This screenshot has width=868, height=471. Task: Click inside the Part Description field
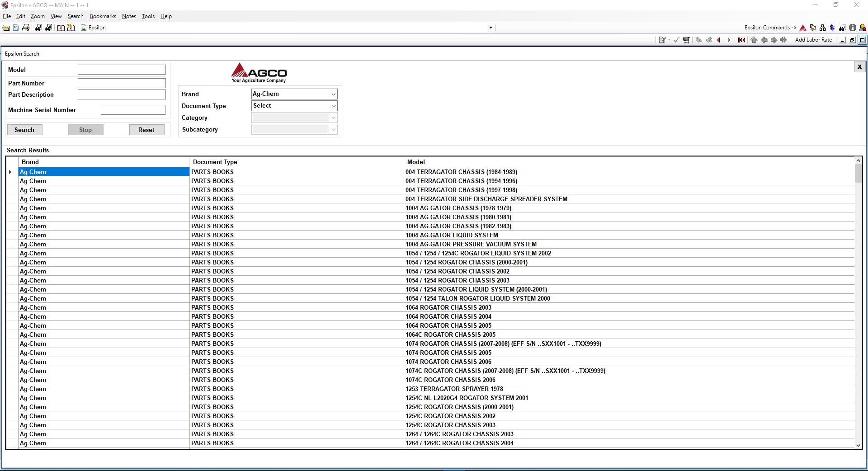click(x=122, y=94)
